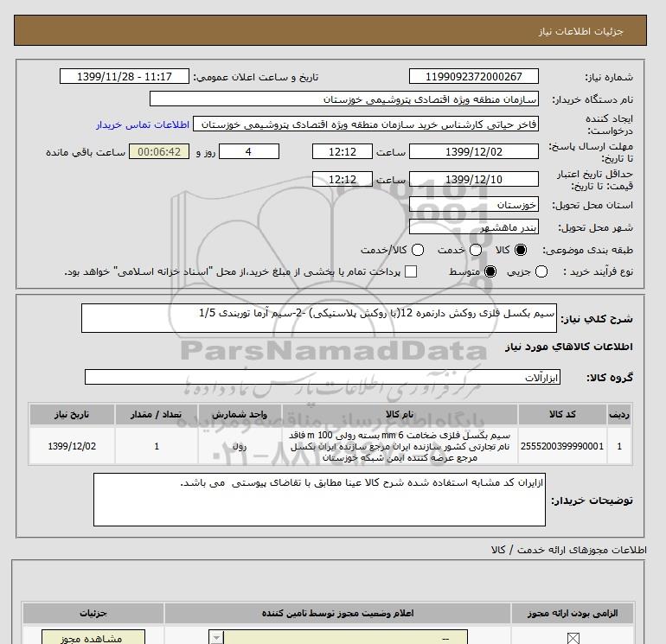This screenshot has width=666, height=644.
Task: Click the response deadline time field 12:12
Action: click(343, 151)
